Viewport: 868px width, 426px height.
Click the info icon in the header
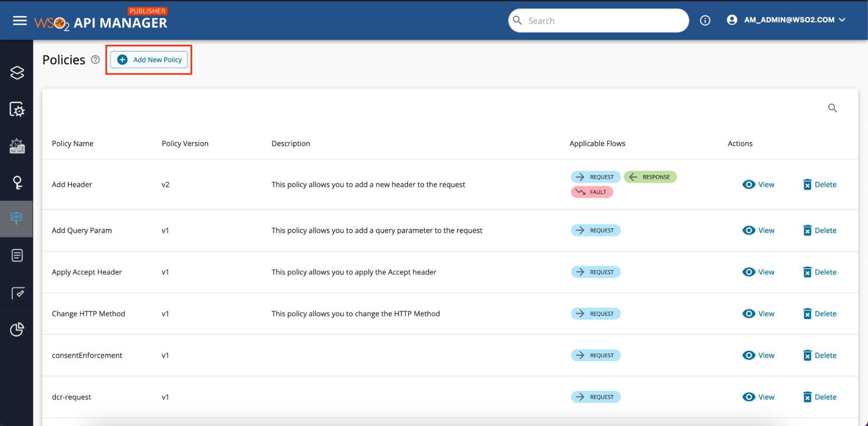705,20
